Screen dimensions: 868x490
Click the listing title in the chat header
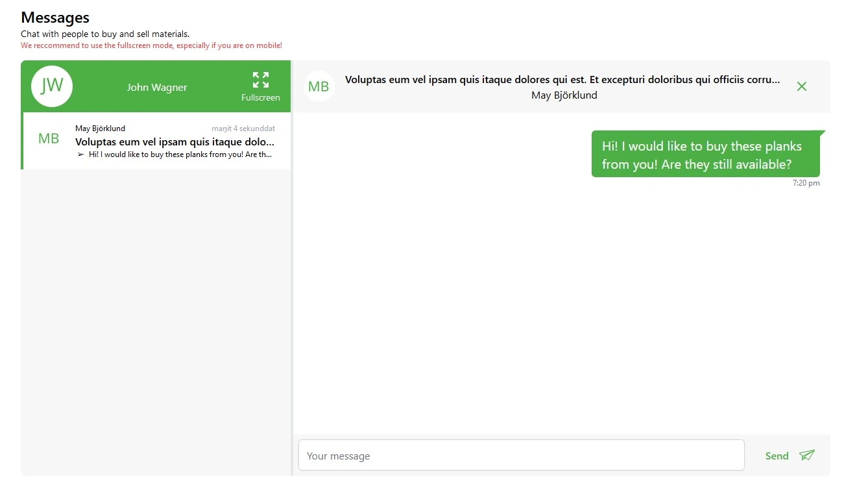pyautogui.click(x=562, y=80)
